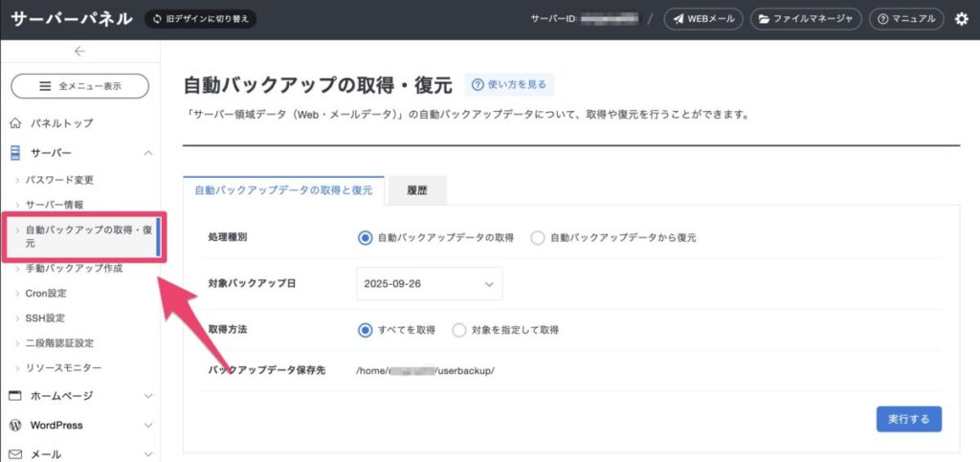Click the パネルトップ home icon
This screenshot has width=980, height=462.
(15, 123)
